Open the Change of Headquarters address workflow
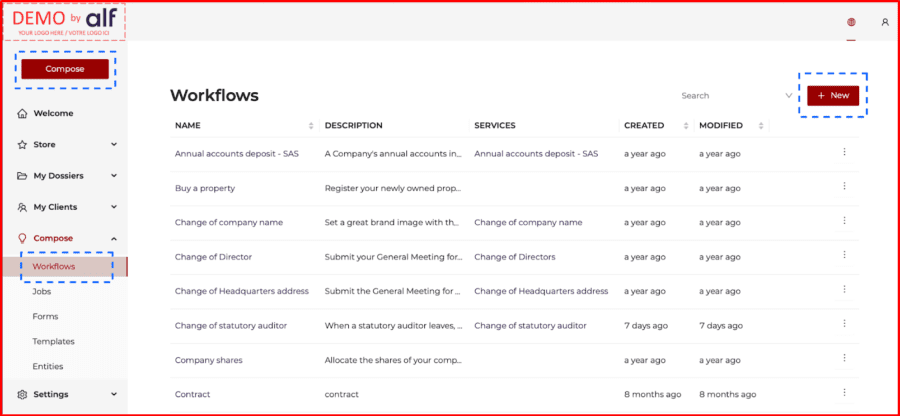 pos(242,291)
